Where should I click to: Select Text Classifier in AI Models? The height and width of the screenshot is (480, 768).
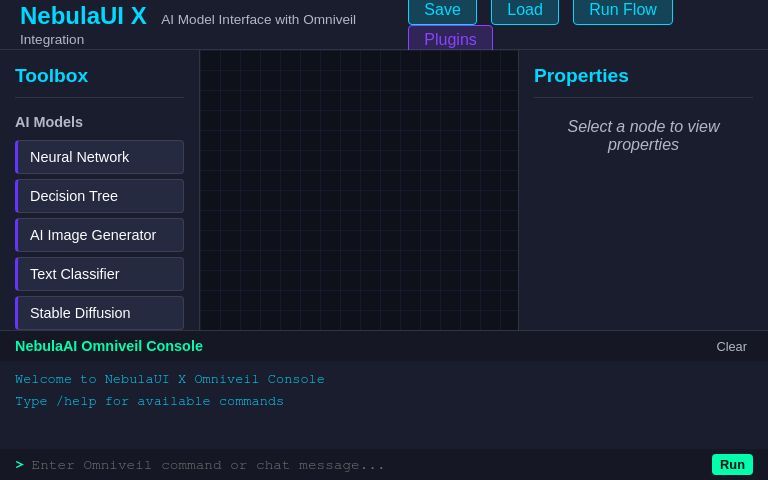[100, 274]
